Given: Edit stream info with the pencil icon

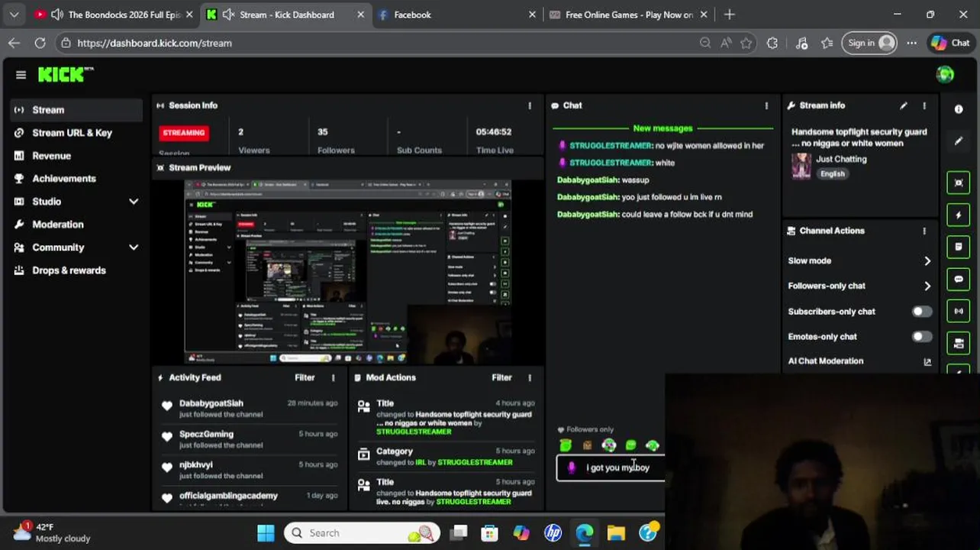Looking at the screenshot, I should pos(904,105).
